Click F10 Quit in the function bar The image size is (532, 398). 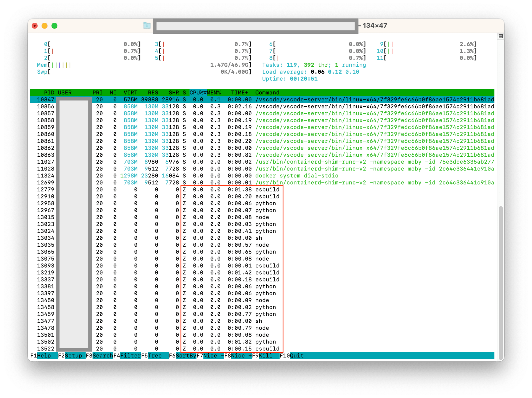coord(296,356)
